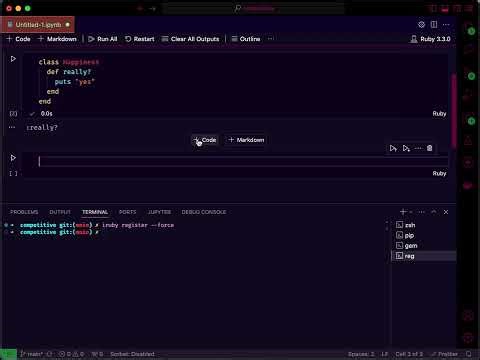Switch to the Ports tab
Viewport: 480px width, 360px height.
click(x=128, y=212)
